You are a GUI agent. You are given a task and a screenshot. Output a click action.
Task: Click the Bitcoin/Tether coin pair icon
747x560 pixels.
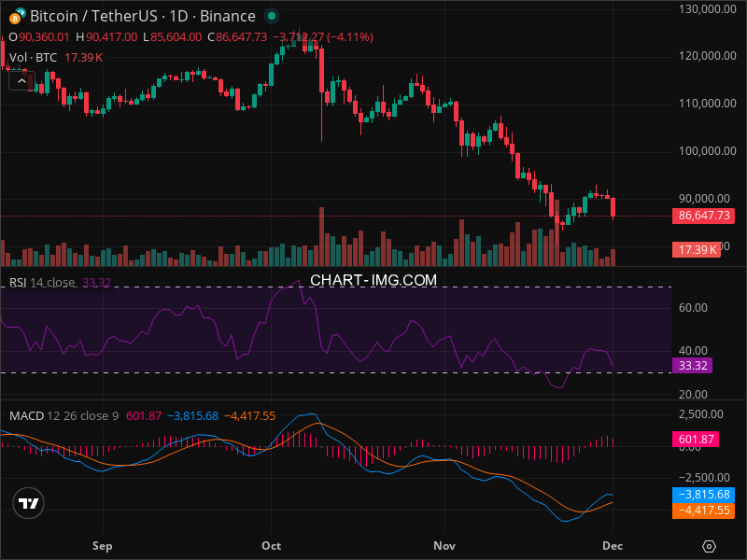coord(16,17)
